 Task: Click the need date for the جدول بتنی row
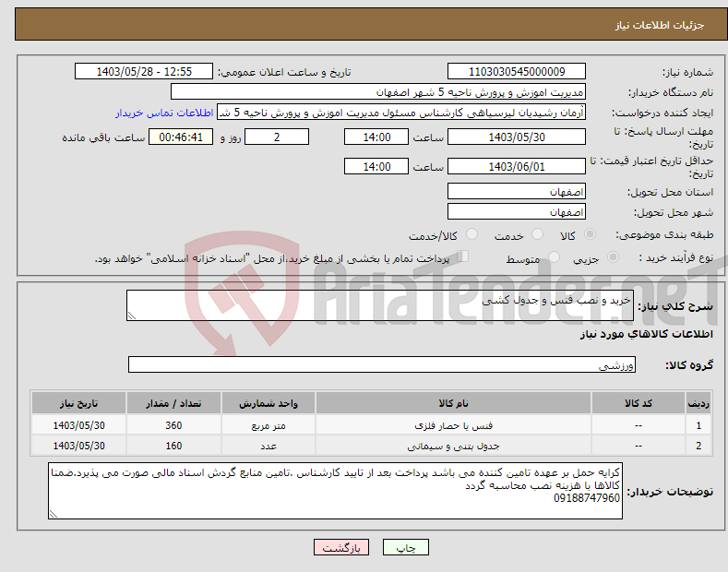point(78,446)
